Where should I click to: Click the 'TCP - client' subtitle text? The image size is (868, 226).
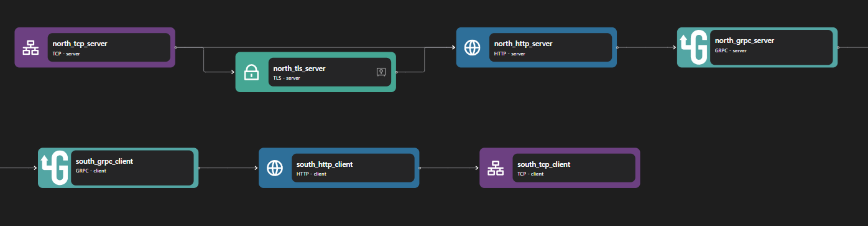pyautogui.click(x=531, y=174)
